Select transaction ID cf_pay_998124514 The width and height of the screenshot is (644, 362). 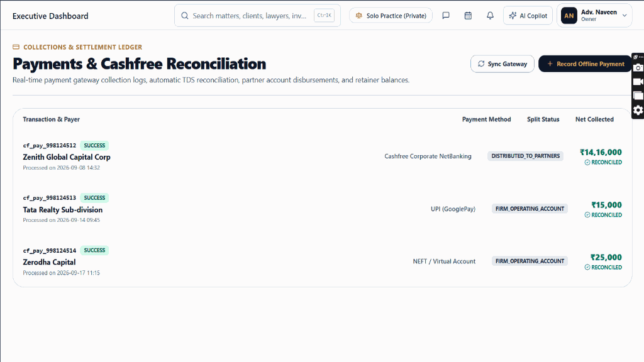49,250
